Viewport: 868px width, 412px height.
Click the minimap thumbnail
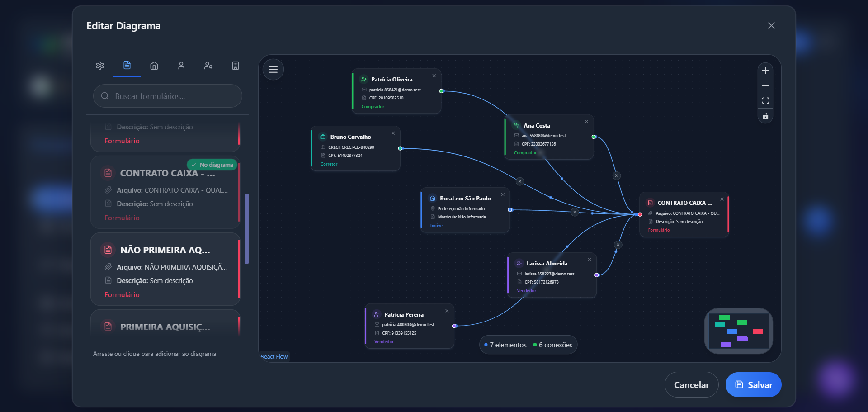tap(738, 331)
